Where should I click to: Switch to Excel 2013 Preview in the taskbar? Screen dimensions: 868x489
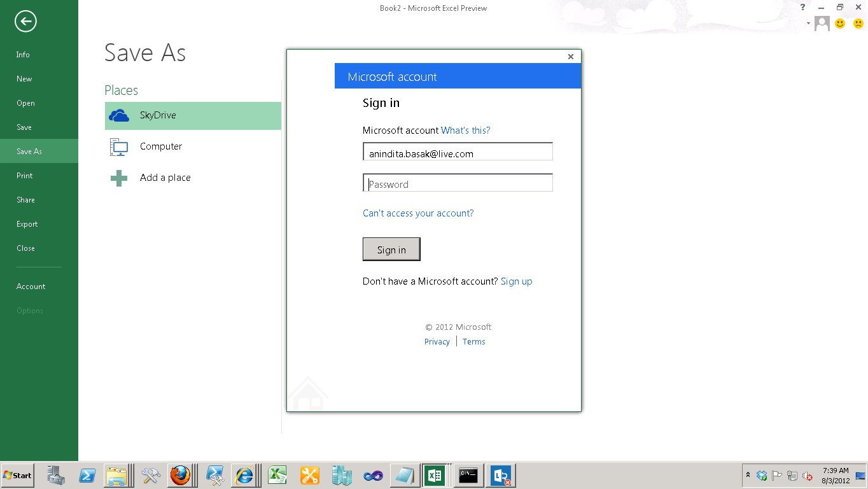(x=435, y=475)
